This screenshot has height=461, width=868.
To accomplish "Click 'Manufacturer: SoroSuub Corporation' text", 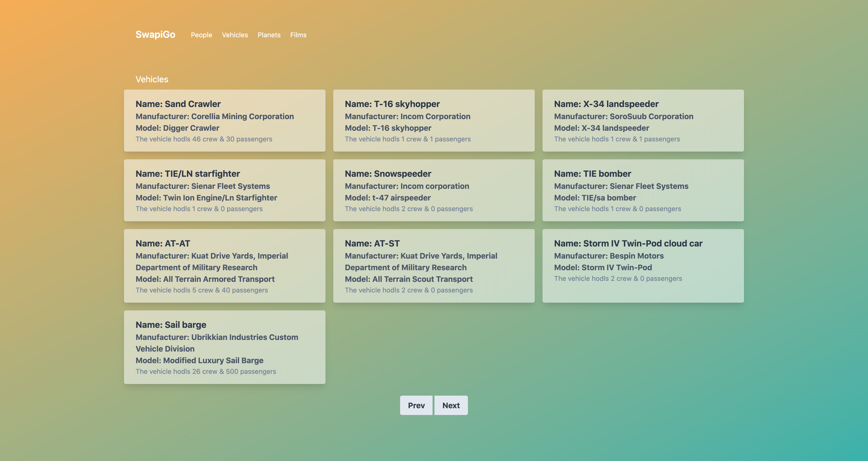I will [624, 116].
